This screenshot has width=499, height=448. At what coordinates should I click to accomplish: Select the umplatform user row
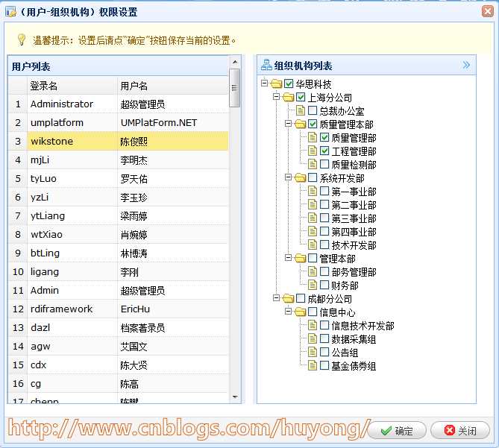(x=119, y=122)
